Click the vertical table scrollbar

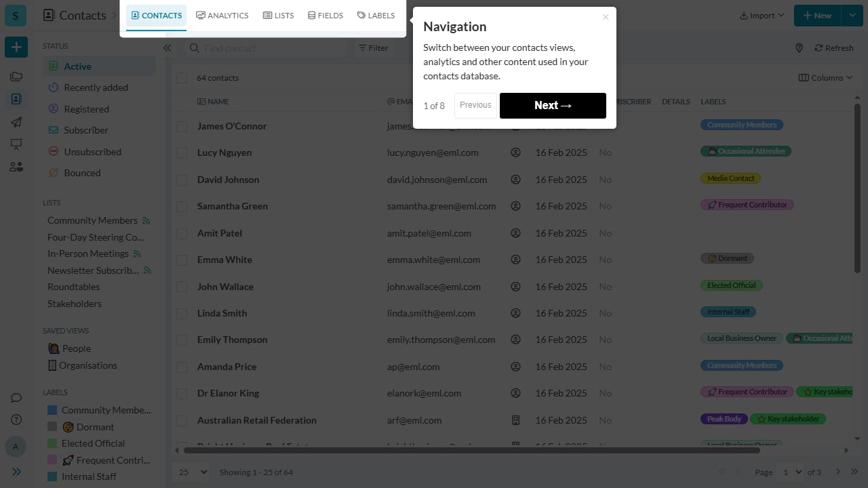(857, 189)
